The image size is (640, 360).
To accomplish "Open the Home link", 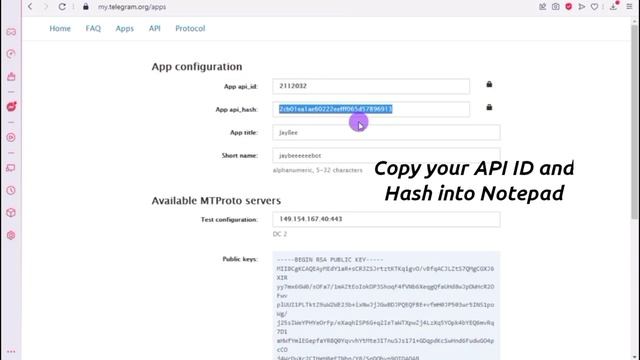I will coord(60,29).
